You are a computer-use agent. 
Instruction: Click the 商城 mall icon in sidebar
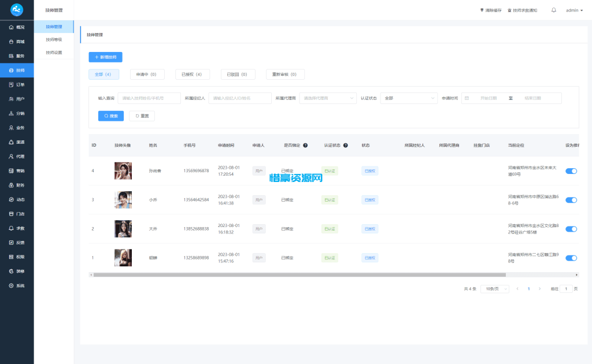(12, 42)
